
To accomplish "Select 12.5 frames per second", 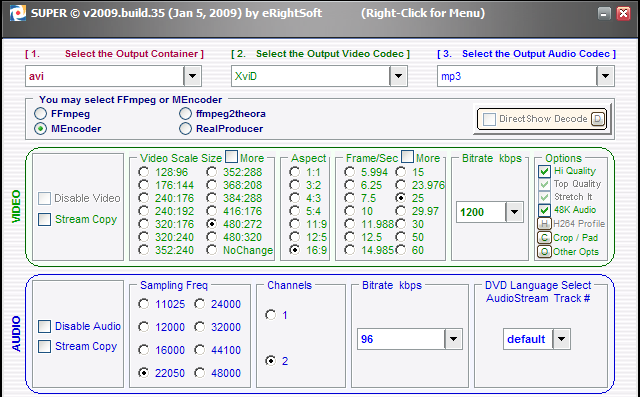I will click(349, 237).
